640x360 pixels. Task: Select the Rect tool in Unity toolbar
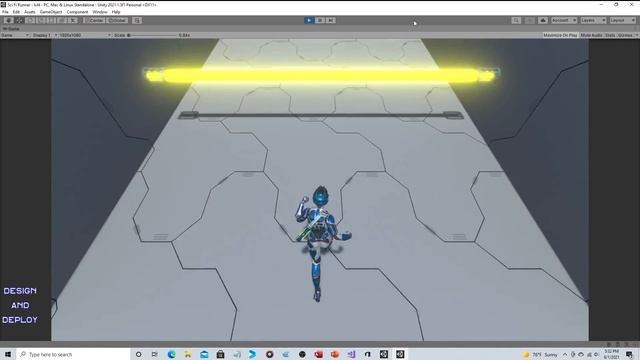51,20
